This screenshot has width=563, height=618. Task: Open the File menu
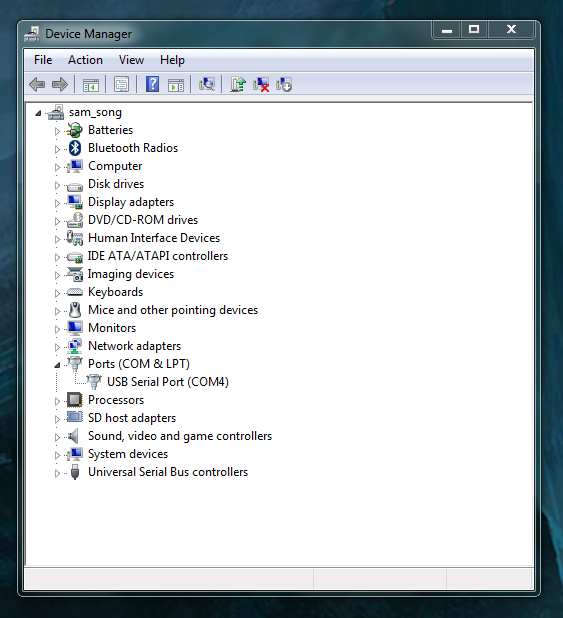[43, 60]
